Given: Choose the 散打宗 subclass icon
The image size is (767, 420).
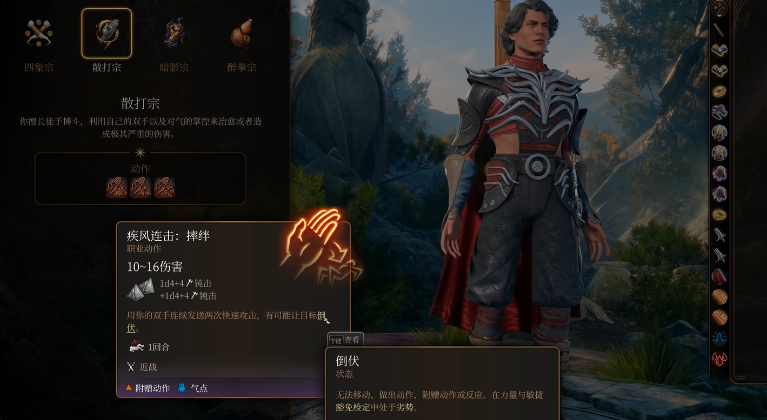Looking at the screenshot, I should pyautogui.click(x=107, y=33).
